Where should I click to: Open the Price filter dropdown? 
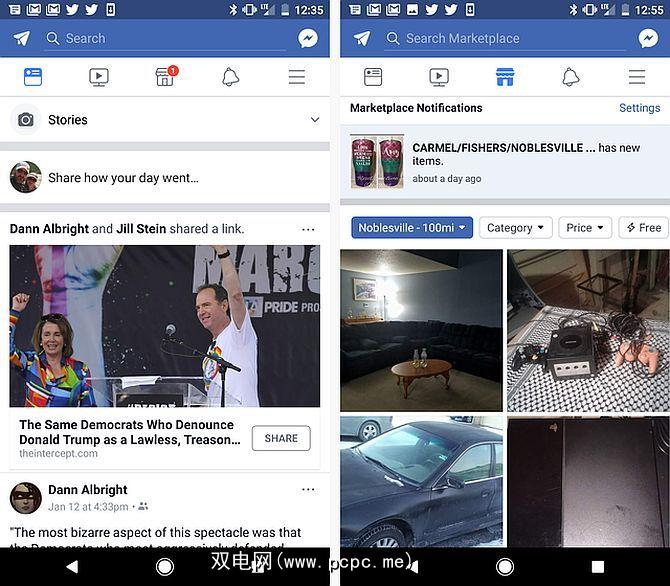pos(585,228)
